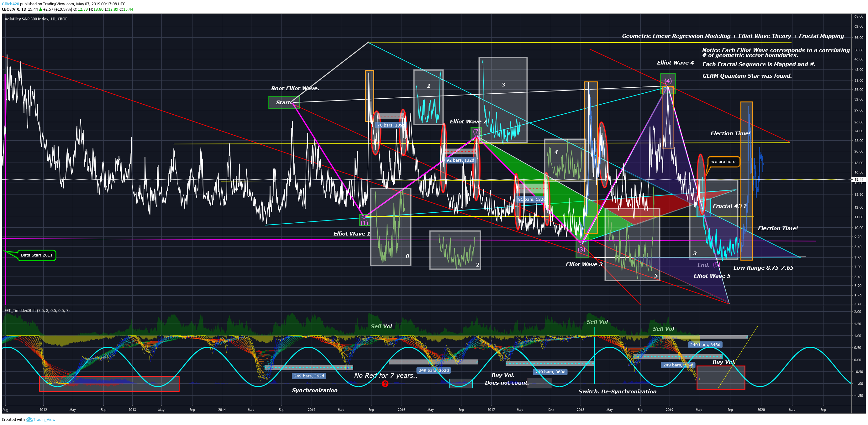The height and width of the screenshot is (425, 868).
Task: Select 'Each Fractal Sequence is Mapped' line
Action: point(759,64)
